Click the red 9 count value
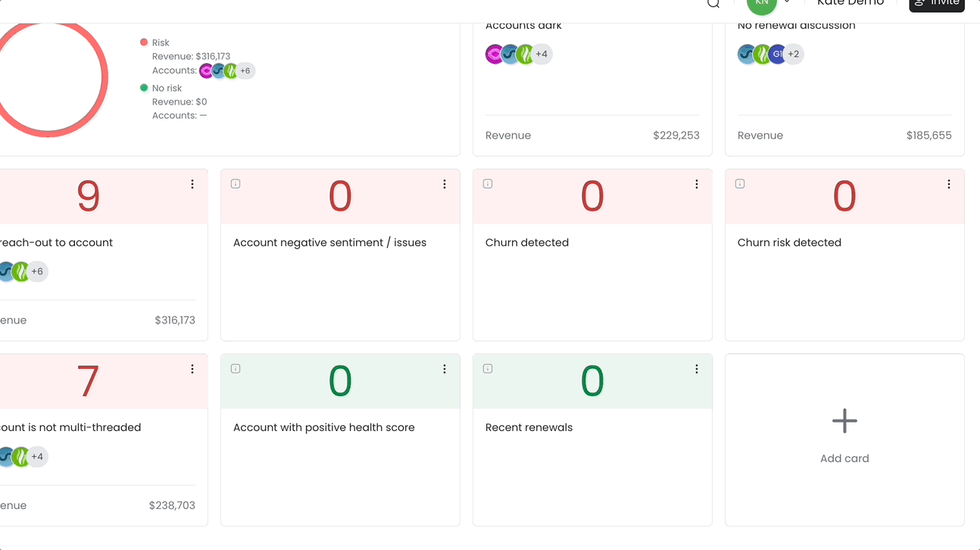Image resolution: width=980 pixels, height=550 pixels. pos(89,196)
